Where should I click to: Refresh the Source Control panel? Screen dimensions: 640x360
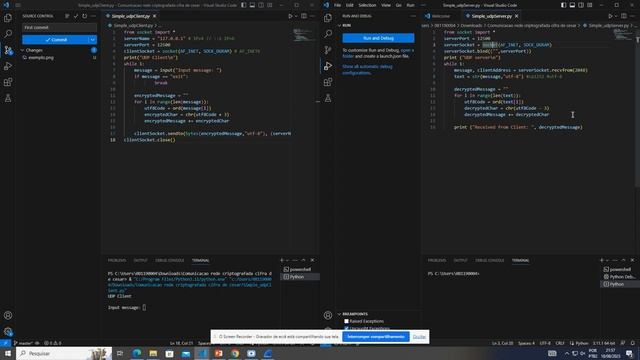(84, 16)
